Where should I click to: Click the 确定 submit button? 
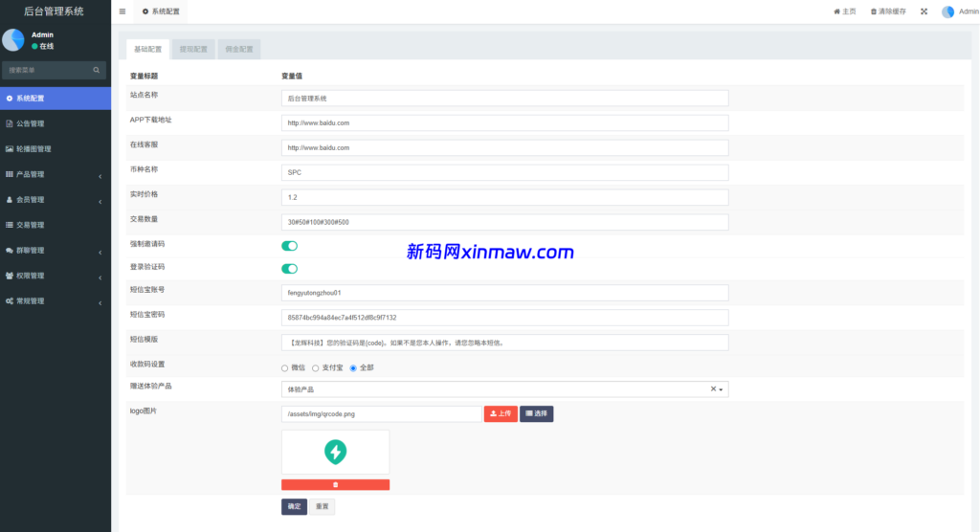[x=295, y=506]
